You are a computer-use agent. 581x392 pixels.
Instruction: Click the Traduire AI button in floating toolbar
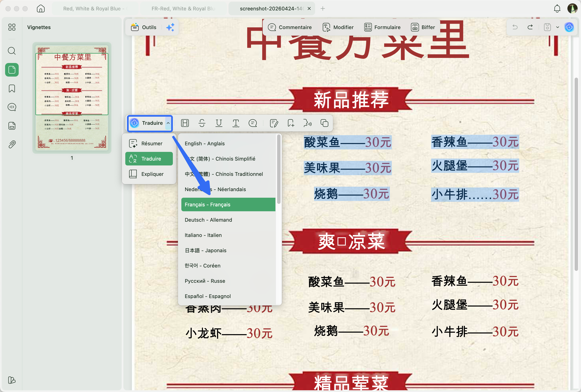147,123
